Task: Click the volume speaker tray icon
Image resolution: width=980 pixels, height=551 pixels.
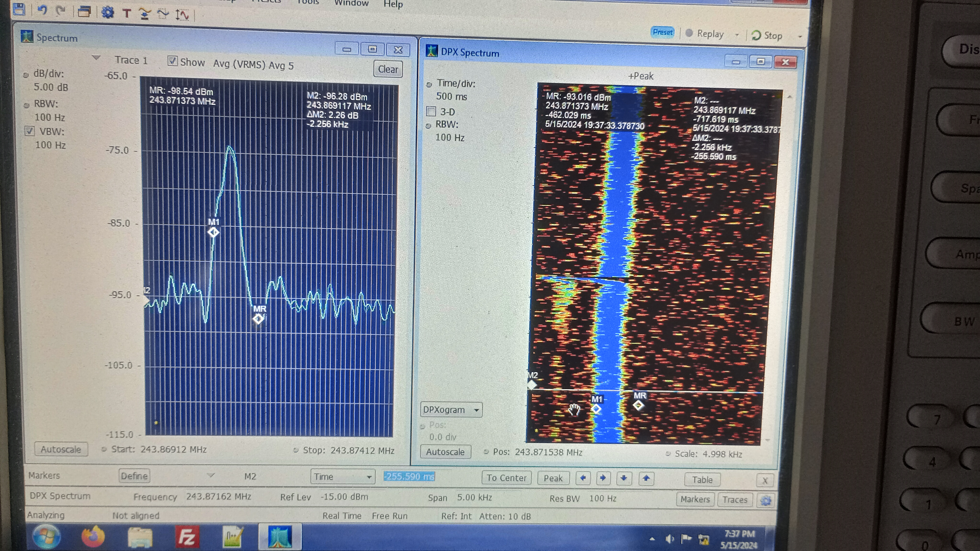Action: (670, 539)
